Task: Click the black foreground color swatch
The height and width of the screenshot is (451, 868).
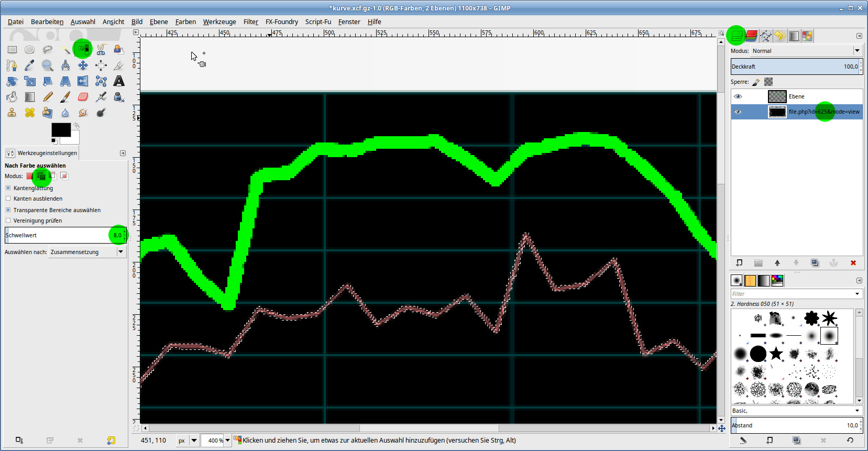Action: (61, 130)
